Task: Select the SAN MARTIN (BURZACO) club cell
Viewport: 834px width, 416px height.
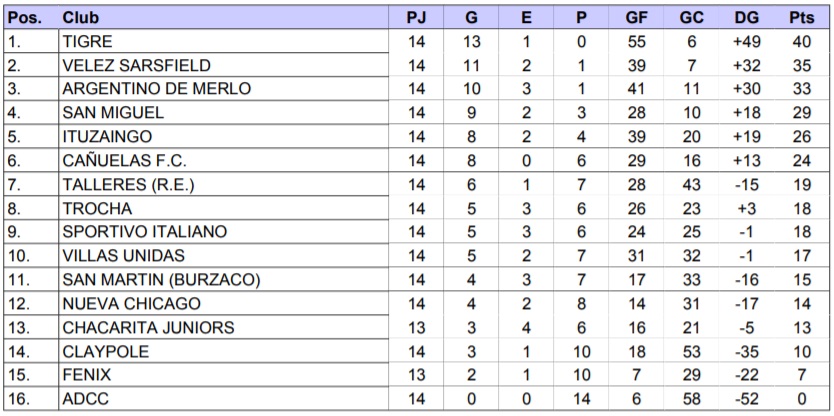Action: pyautogui.click(x=161, y=279)
